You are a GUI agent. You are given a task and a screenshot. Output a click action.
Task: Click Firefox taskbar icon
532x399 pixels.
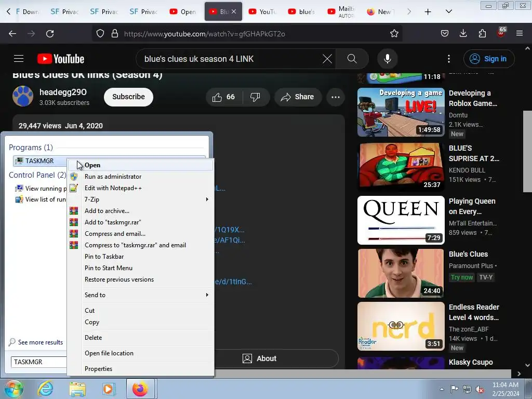[x=140, y=389]
